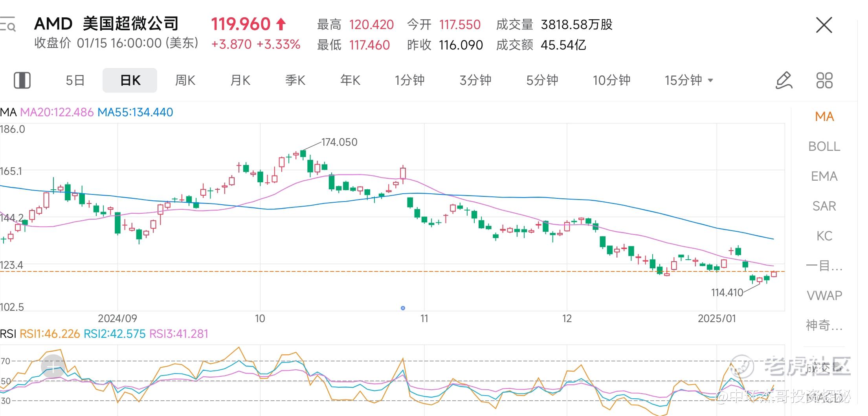Screen dimensions: 868x416
Task: Open the MA20:122.486 legend setting
Action: pos(57,112)
